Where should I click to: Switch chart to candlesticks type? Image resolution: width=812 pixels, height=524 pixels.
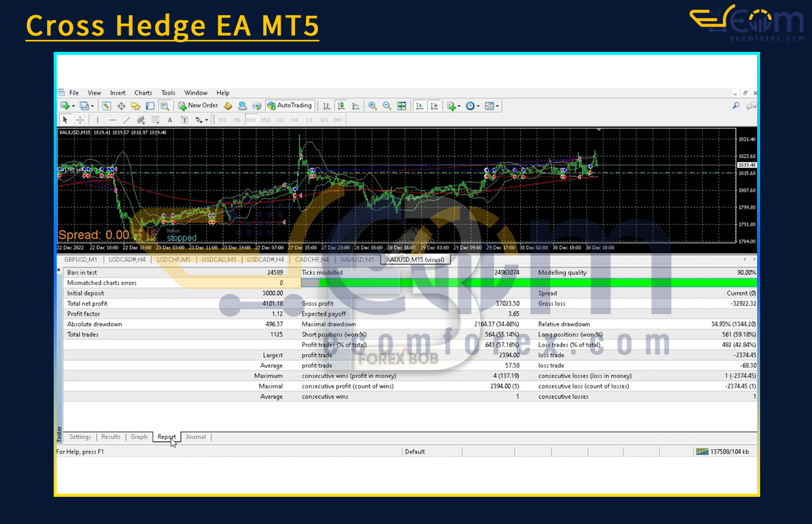point(341,106)
